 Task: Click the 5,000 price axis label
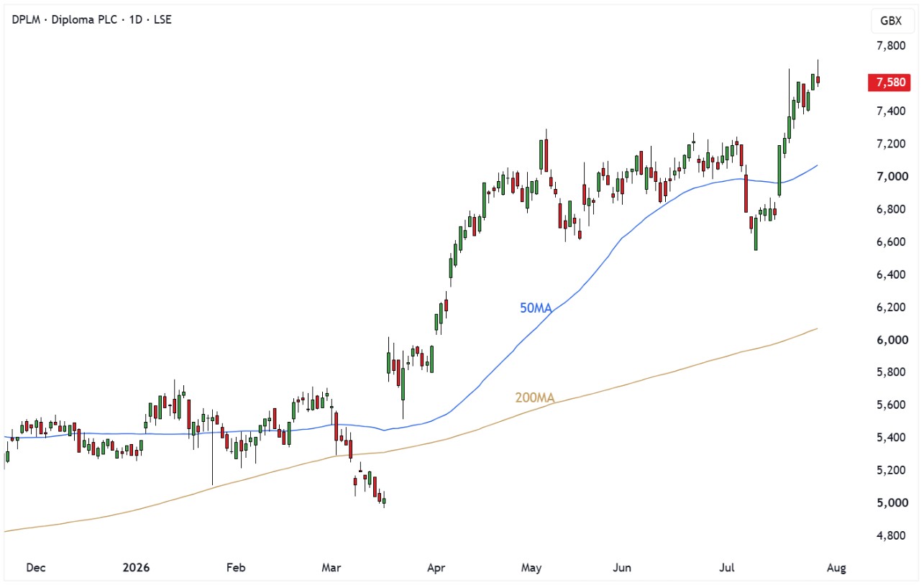coord(890,503)
